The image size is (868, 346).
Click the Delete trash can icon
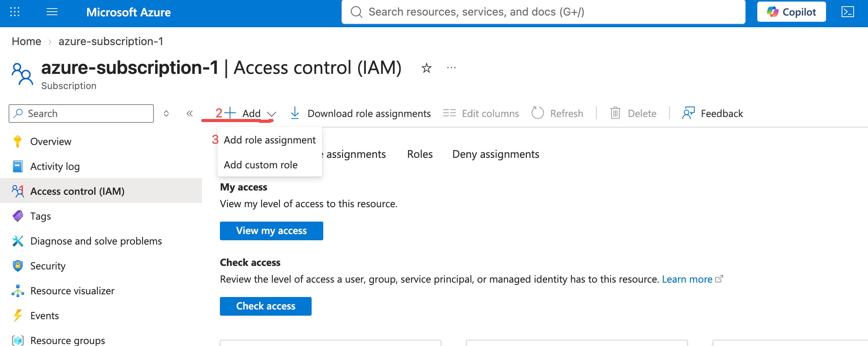(615, 113)
